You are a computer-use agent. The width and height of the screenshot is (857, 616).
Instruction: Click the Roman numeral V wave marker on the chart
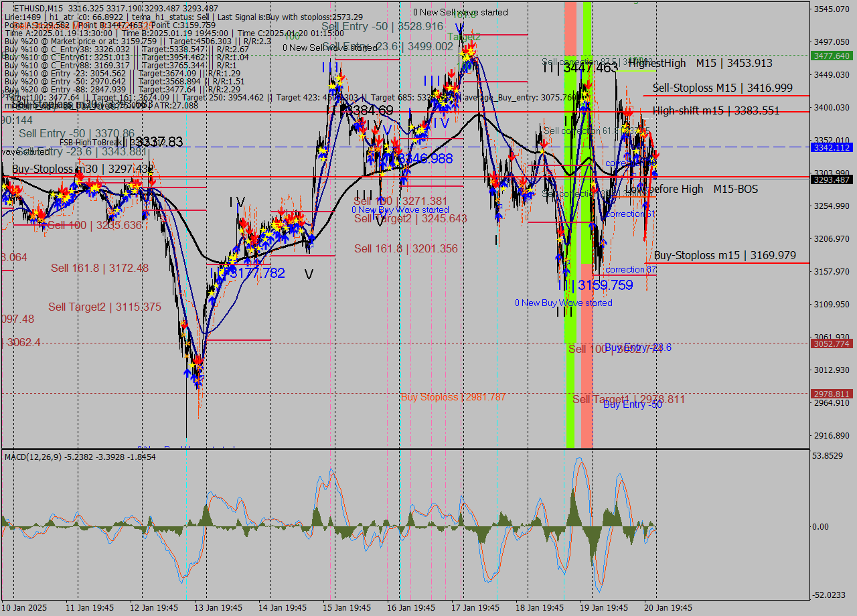(x=308, y=273)
